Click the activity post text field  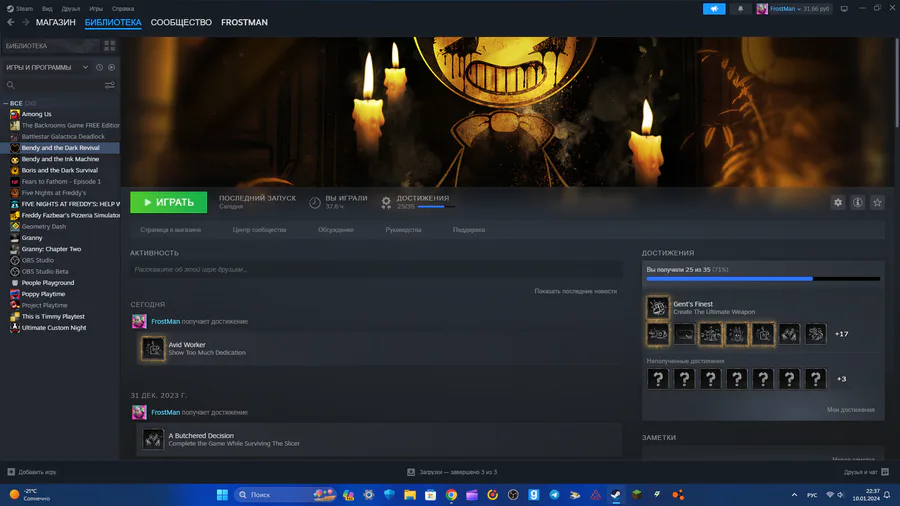point(376,270)
